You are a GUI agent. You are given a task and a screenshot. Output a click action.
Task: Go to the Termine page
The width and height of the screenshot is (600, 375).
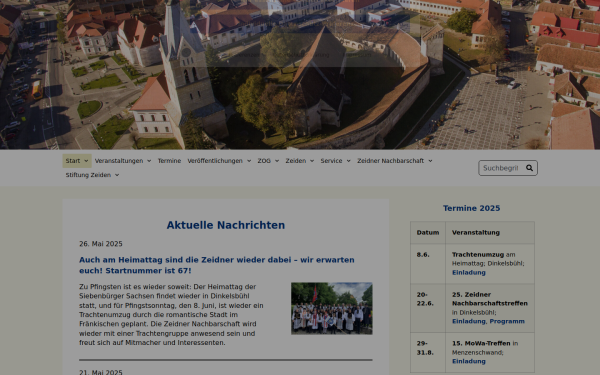[169, 161]
